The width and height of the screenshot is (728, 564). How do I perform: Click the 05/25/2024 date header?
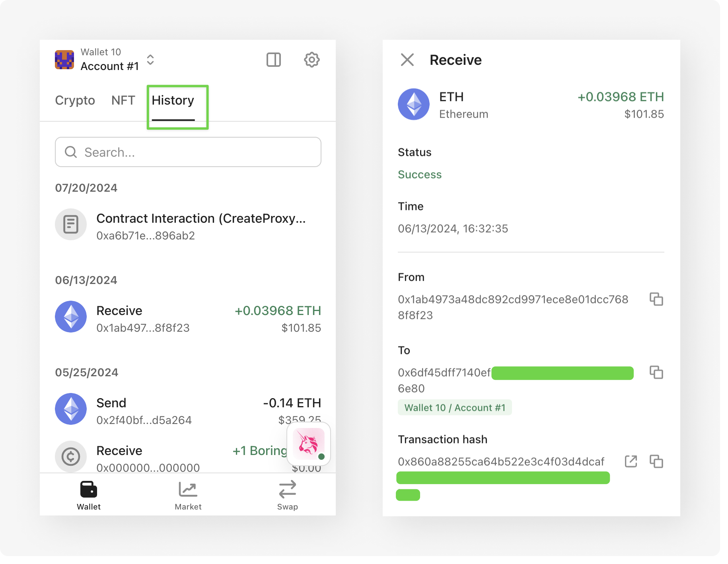87,372
